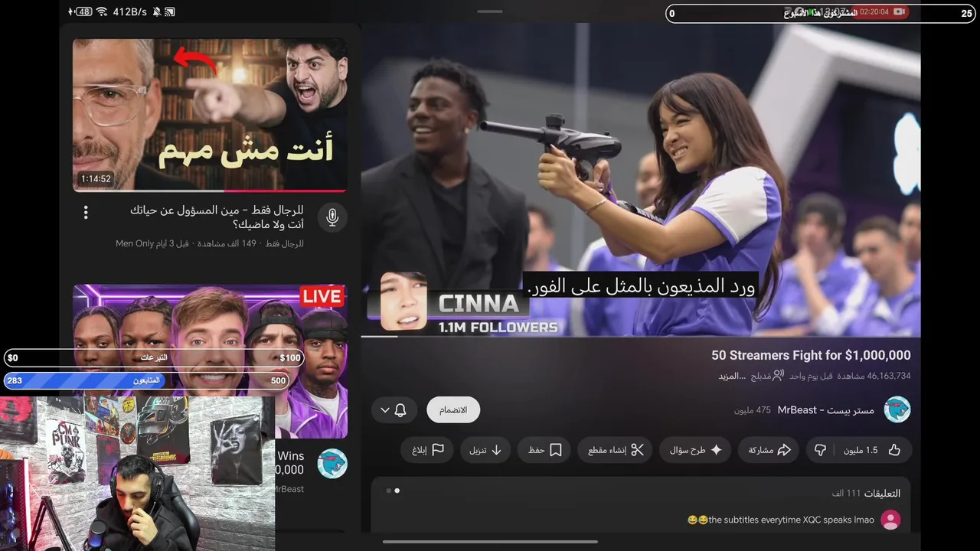Click the battery indicator in status bar
The width and height of the screenshot is (980, 551).
83,11
